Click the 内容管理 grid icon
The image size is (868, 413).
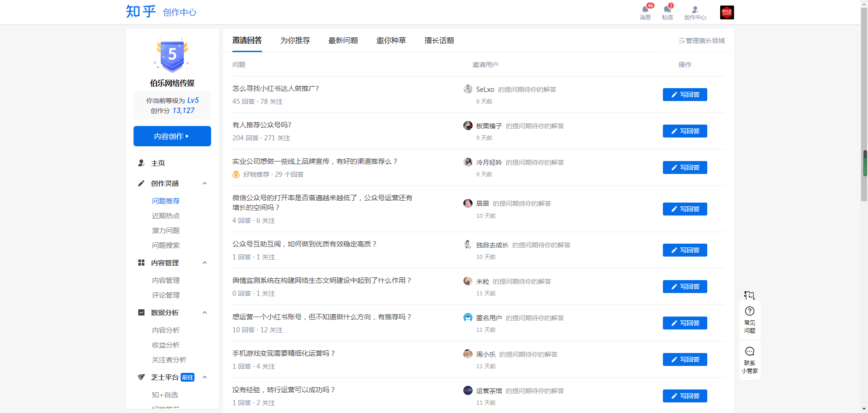tap(141, 263)
